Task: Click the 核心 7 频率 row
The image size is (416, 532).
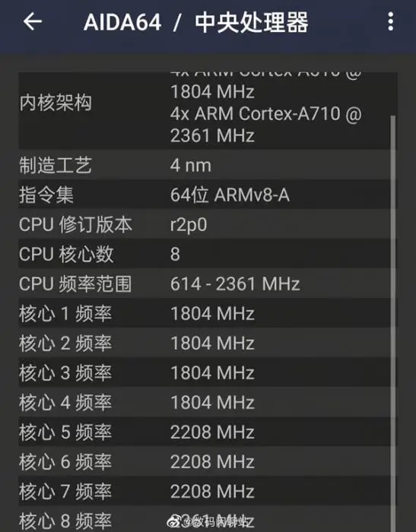Action: [x=208, y=491]
